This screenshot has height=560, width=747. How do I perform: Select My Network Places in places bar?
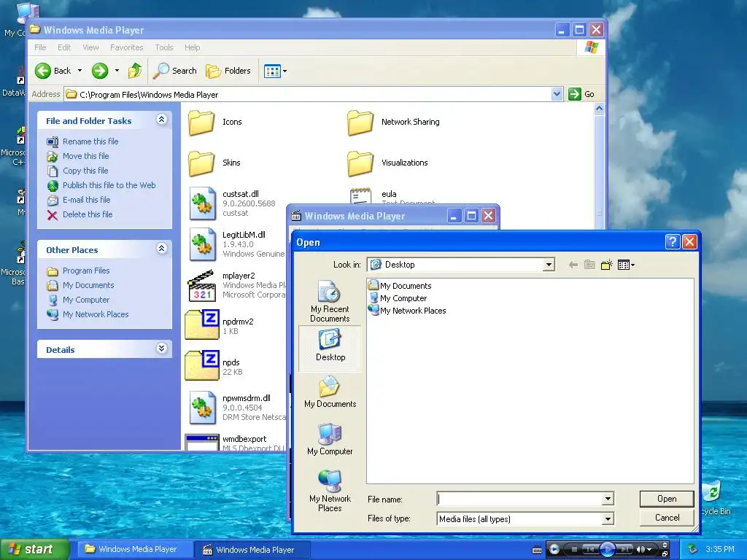330,491
